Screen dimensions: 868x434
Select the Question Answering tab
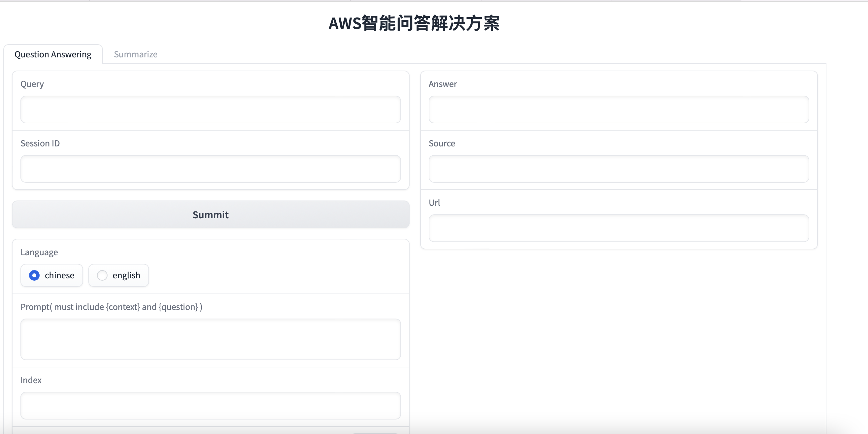pyautogui.click(x=53, y=54)
